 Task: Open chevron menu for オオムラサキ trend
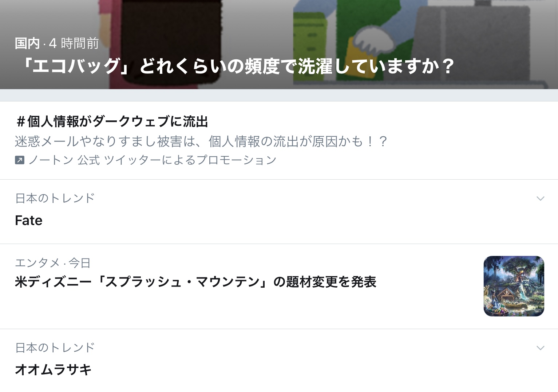[540, 348]
